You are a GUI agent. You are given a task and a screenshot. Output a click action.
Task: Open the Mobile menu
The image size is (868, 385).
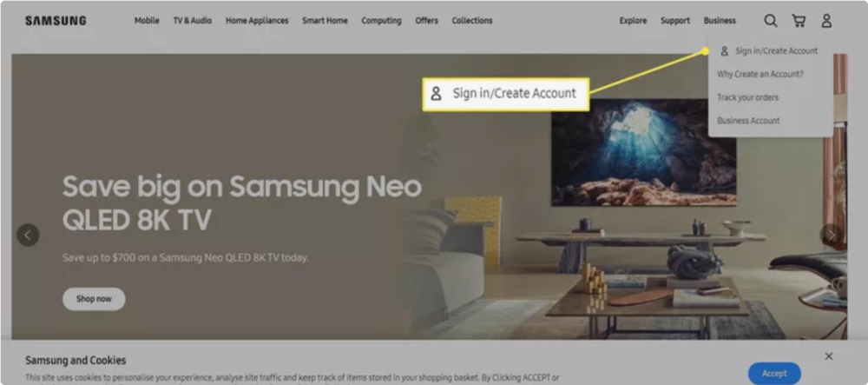[x=147, y=21]
